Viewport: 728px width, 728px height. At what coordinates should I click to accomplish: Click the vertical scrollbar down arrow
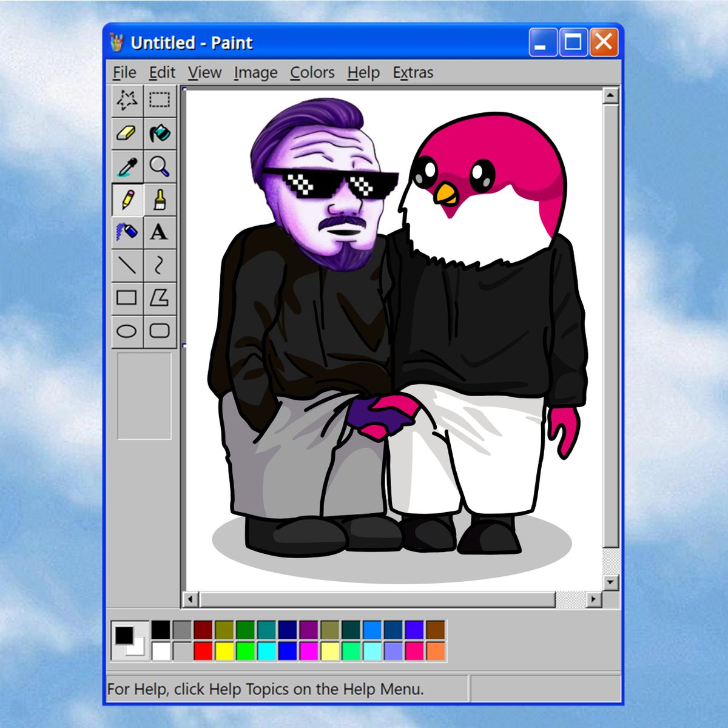click(610, 582)
